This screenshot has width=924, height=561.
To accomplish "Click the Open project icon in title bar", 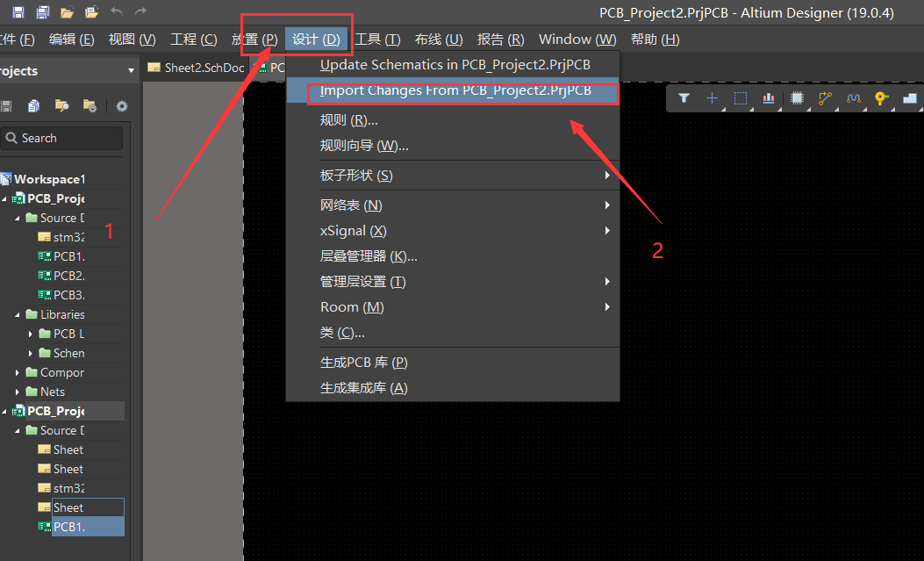I will (91, 11).
